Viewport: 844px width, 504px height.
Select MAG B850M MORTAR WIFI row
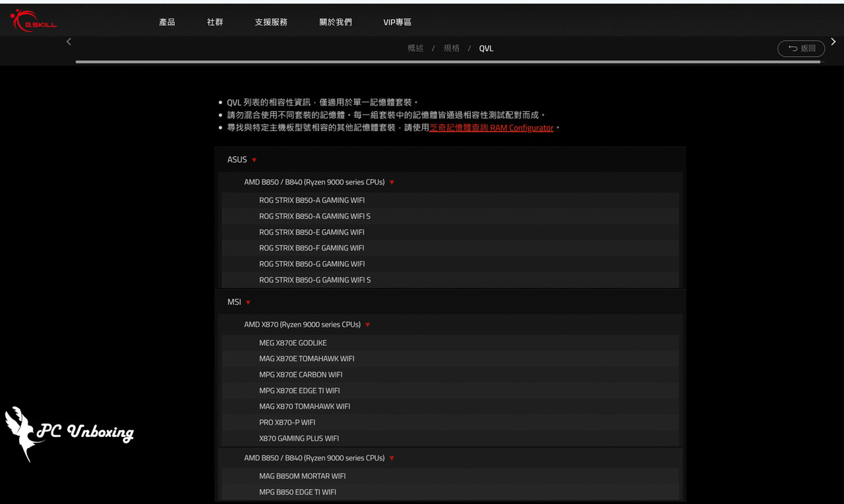click(x=450, y=476)
